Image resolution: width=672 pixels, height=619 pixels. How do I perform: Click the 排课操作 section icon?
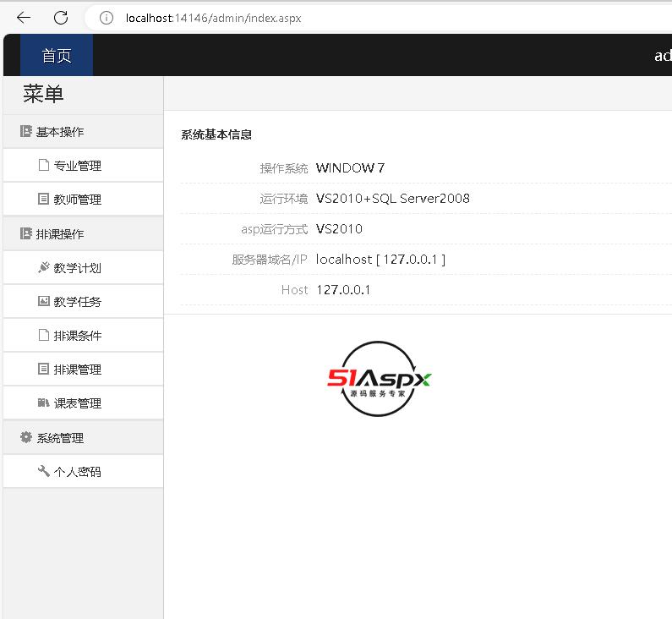coord(25,233)
